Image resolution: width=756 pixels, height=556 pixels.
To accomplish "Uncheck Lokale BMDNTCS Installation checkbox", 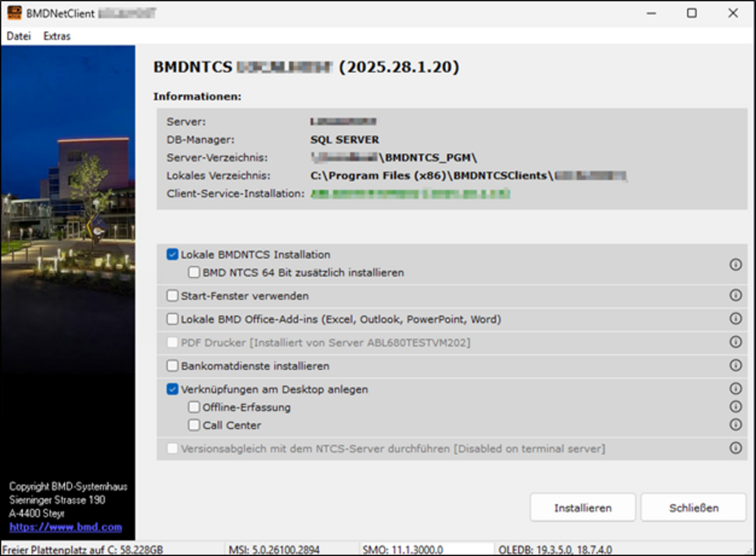I will 172,255.
